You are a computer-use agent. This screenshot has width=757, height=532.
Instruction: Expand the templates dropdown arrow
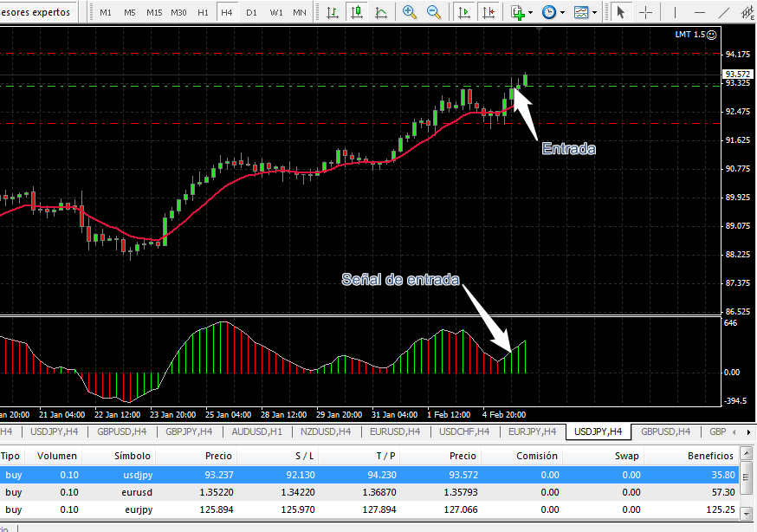pos(594,12)
